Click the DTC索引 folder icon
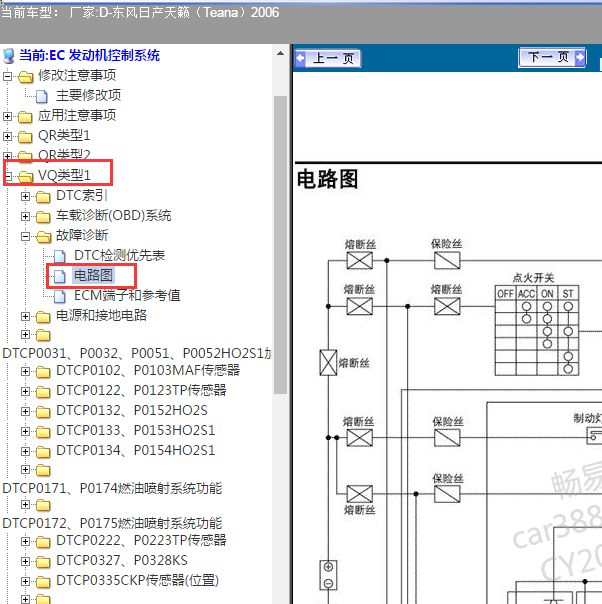This screenshot has height=604, width=602. (43, 197)
